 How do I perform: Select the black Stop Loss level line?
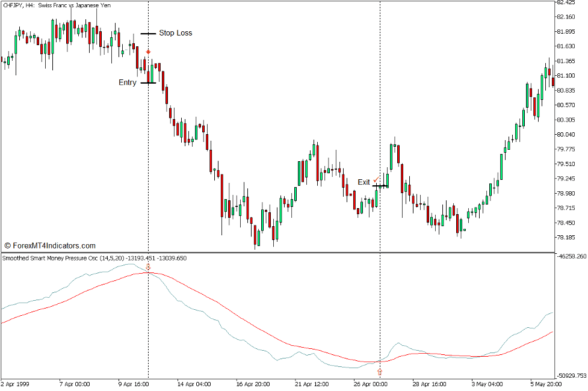pyautogui.click(x=148, y=34)
